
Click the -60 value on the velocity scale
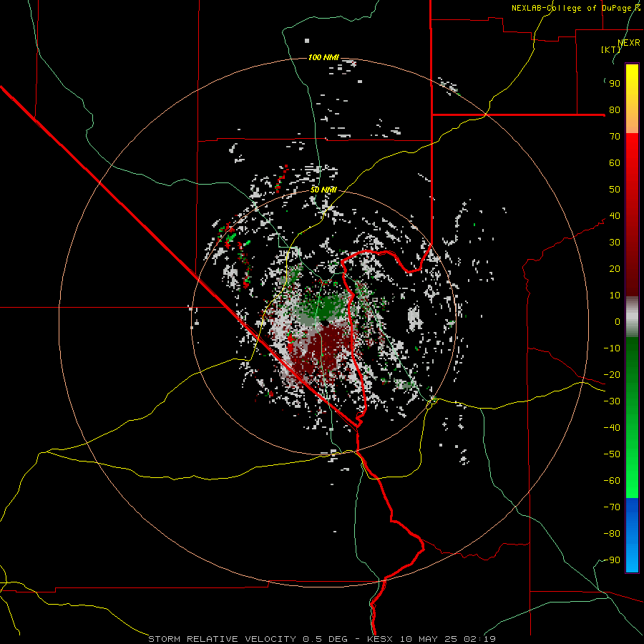(612, 481)
